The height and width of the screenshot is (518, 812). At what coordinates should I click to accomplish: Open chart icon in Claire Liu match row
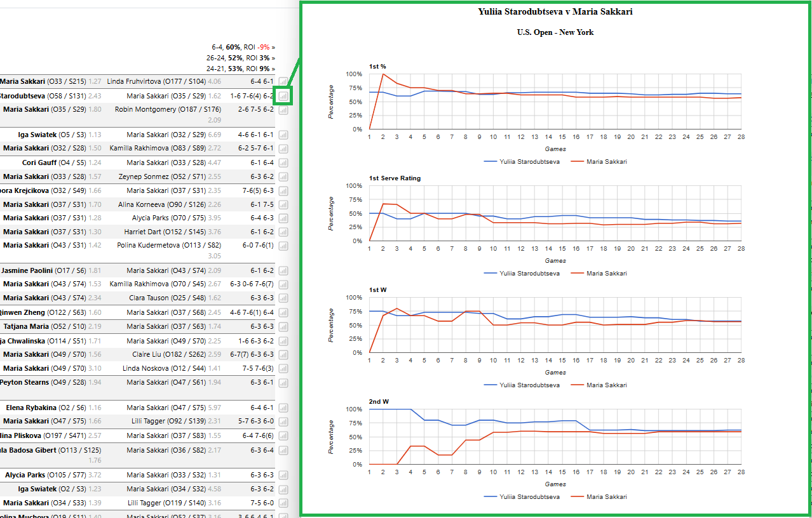click(283, 355)
